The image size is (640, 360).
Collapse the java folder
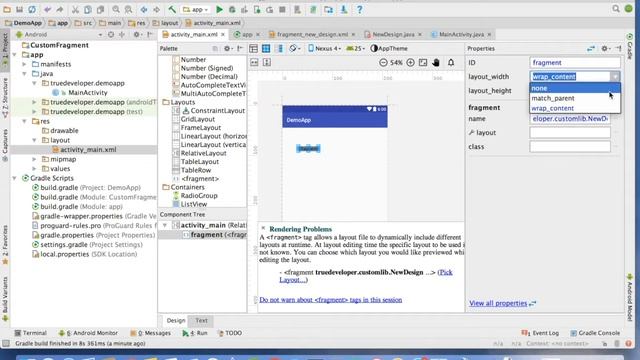(24, 74)
